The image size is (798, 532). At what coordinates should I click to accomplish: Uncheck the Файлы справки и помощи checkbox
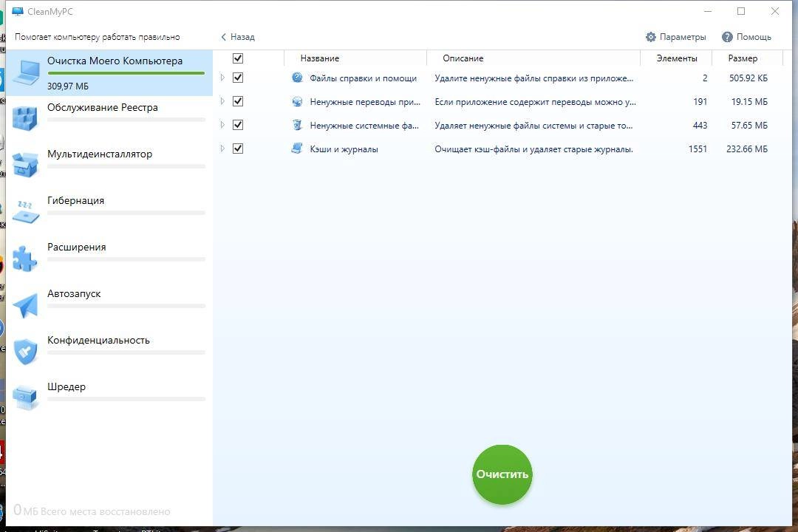click(238, 78)
